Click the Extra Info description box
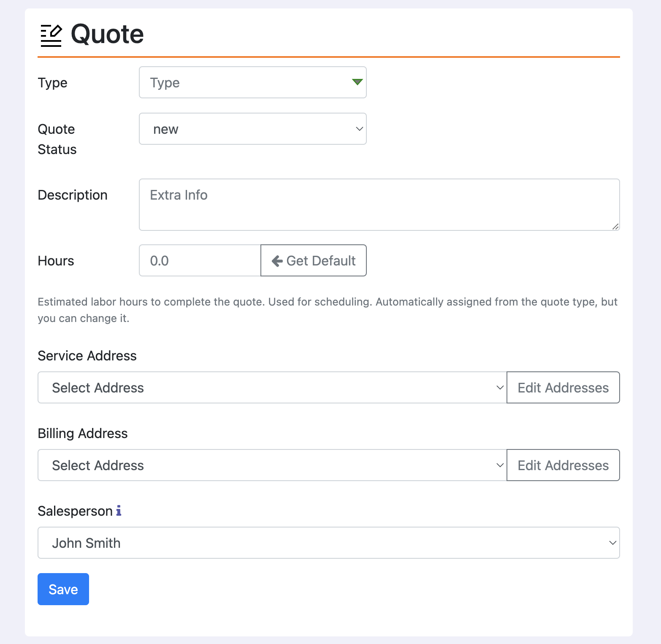661x644 pixels. 379,205
